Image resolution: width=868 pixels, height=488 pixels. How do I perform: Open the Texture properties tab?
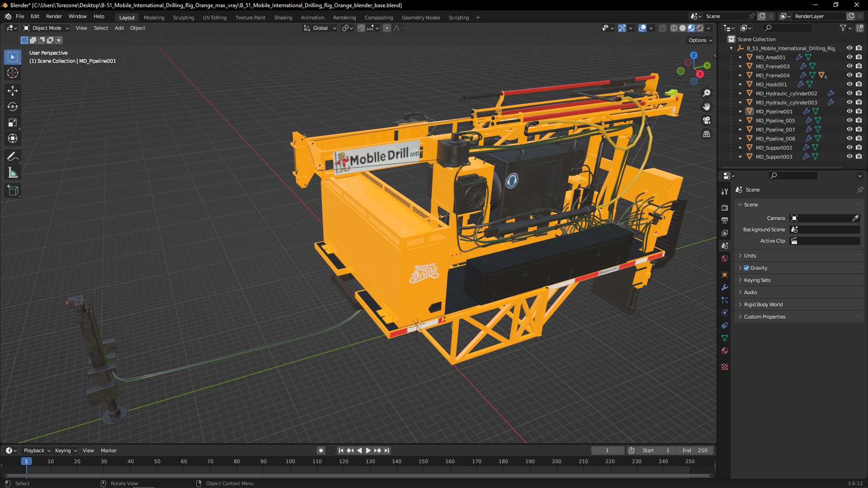point(725,367)
